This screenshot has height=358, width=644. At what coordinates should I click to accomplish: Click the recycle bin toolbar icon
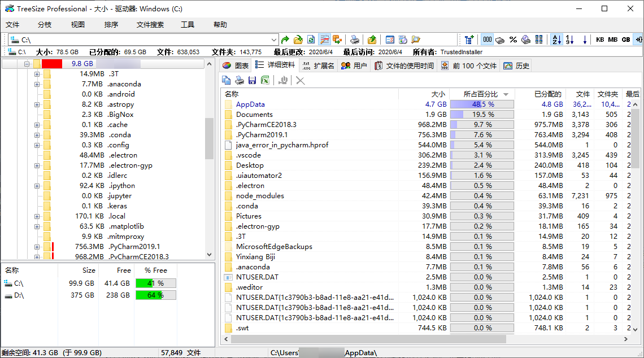[403, 40]
